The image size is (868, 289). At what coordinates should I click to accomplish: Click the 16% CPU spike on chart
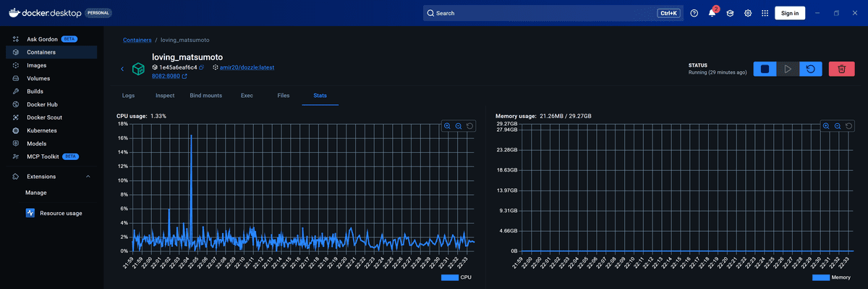[x=191, y=135]
